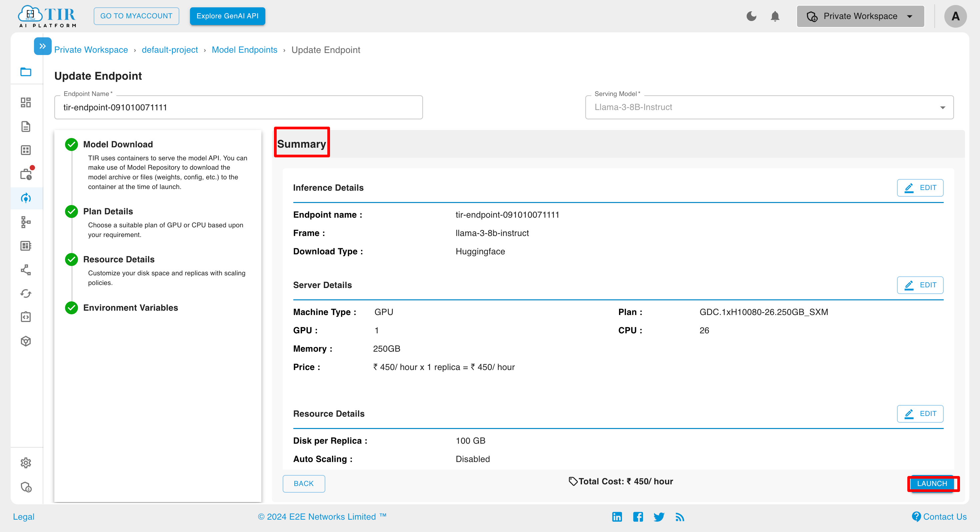Select Plan Details step

tap(108, 211)
